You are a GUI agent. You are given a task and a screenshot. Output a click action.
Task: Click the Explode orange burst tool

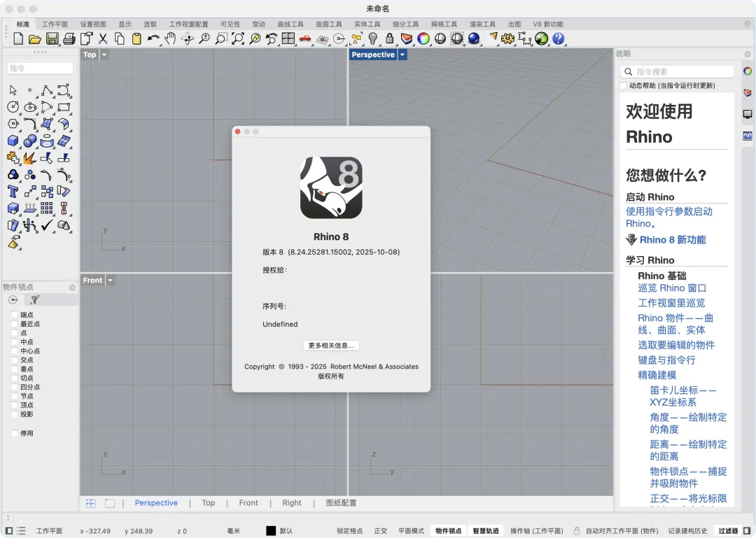(30, 157)
